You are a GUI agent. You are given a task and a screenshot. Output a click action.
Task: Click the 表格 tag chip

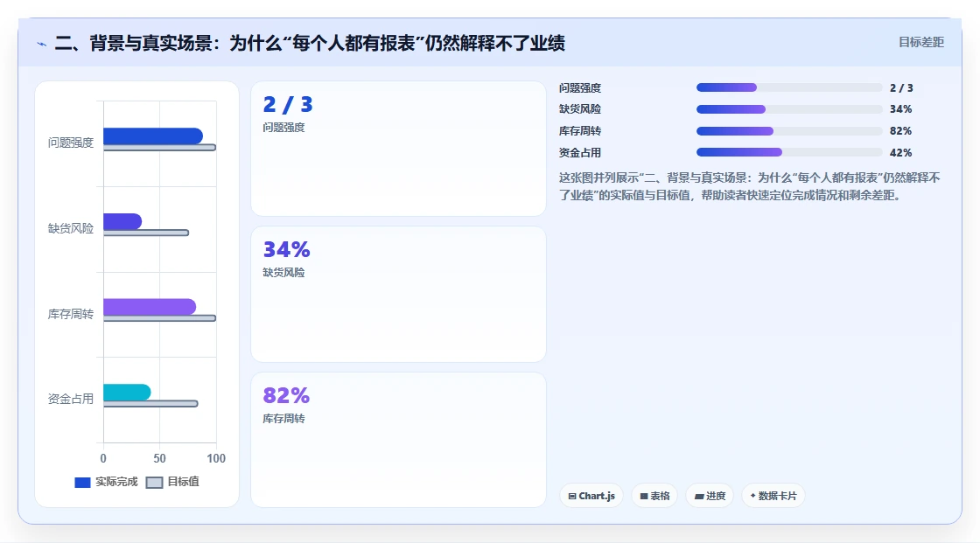point(654,496)
